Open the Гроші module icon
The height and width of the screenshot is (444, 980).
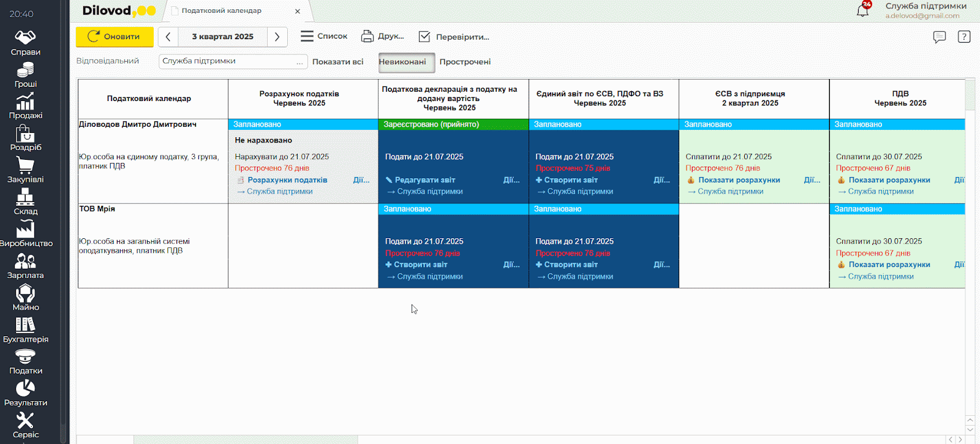coord(25,75)
